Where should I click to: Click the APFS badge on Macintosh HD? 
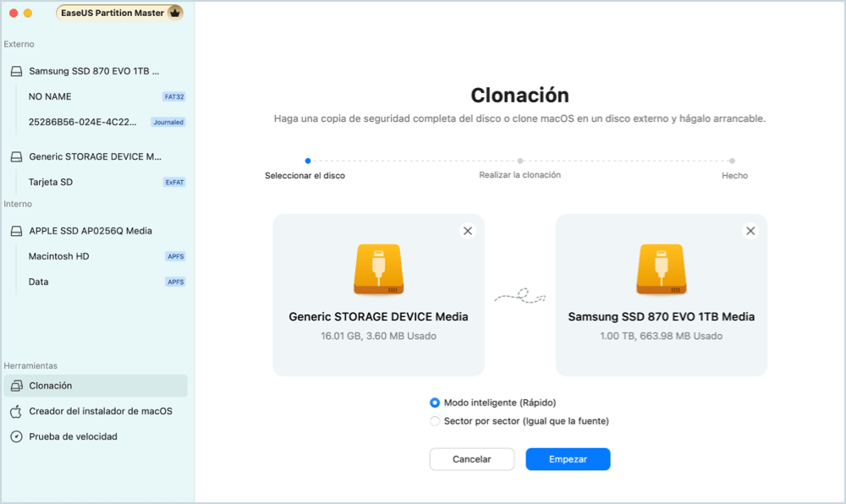pyautogui.click(x=175, y=256)
